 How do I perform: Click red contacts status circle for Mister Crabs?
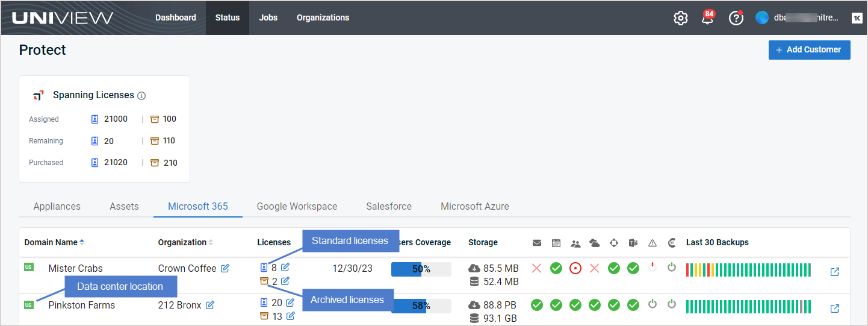pyautogui.click(x=575, y=268)
